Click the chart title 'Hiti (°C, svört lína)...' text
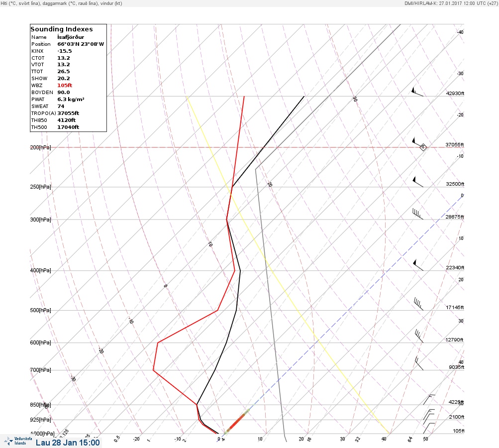The height and width of the screenshot is (448, 499). coord(61,3)
